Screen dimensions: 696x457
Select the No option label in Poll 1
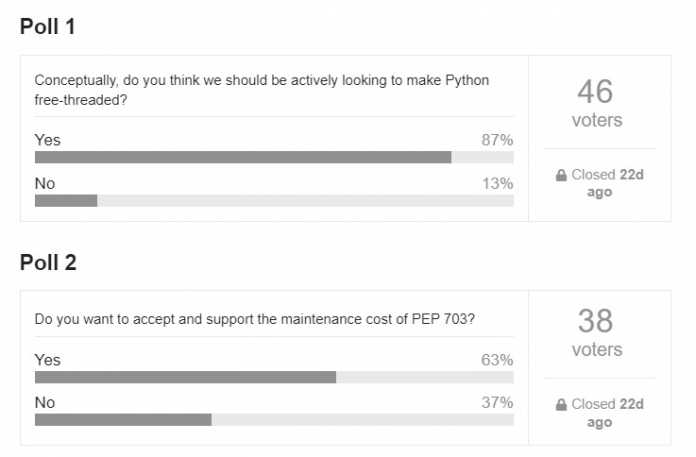[45, 184]
